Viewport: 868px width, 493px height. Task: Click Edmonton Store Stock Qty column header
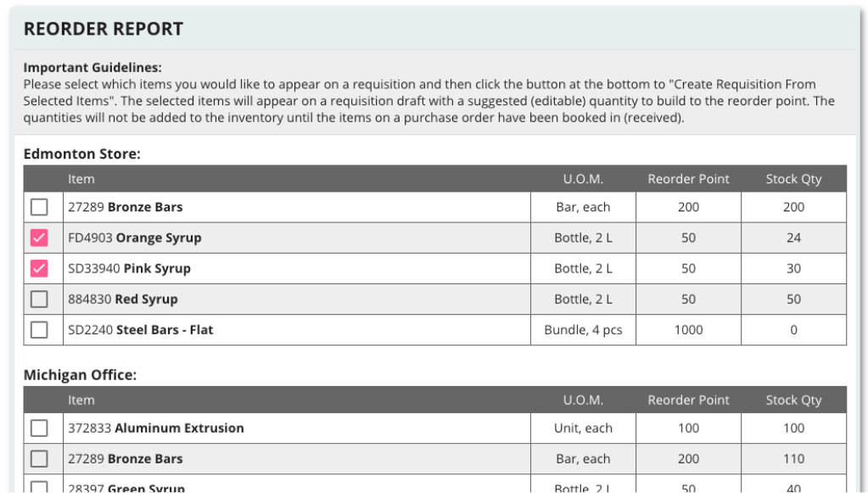[x=794, y=179]
